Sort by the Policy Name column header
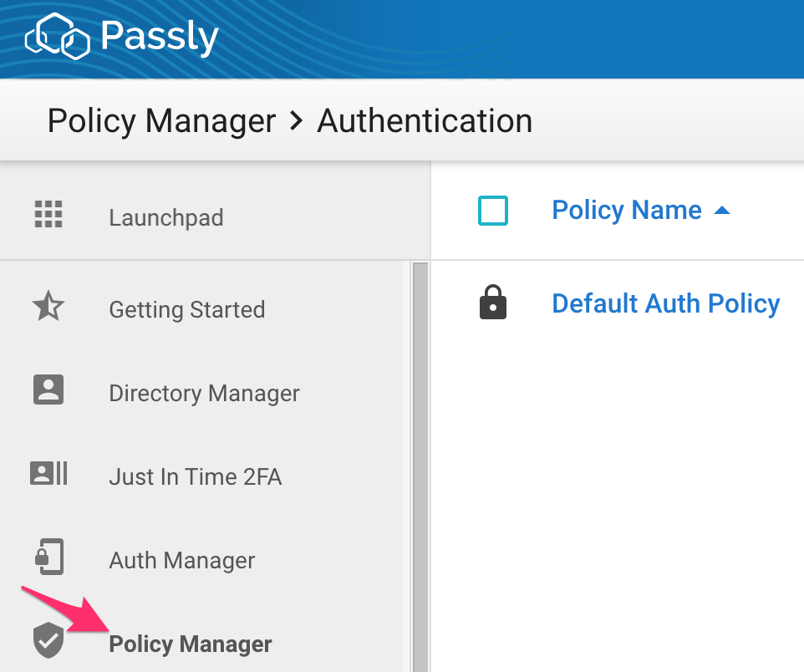804x672 pixels. click(627, 210)
